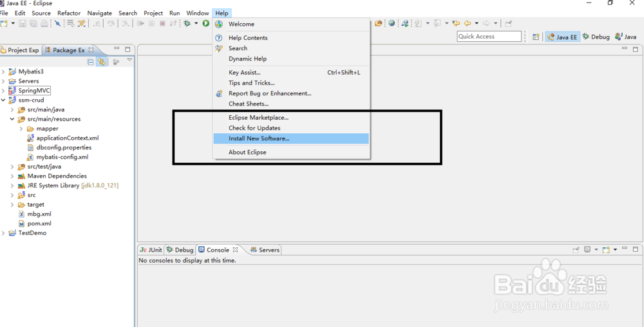Expand the Servers project node
644x327 pixels.
click(x=3, y=81)
